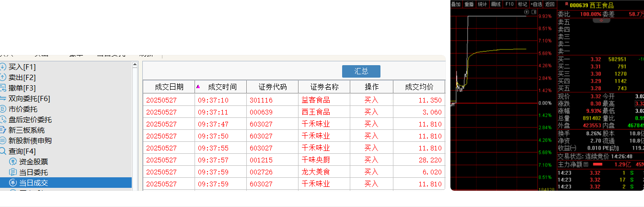Open 双向委托[F6] in the sidebar
644x207 pixels.
(x=29, y=98)
